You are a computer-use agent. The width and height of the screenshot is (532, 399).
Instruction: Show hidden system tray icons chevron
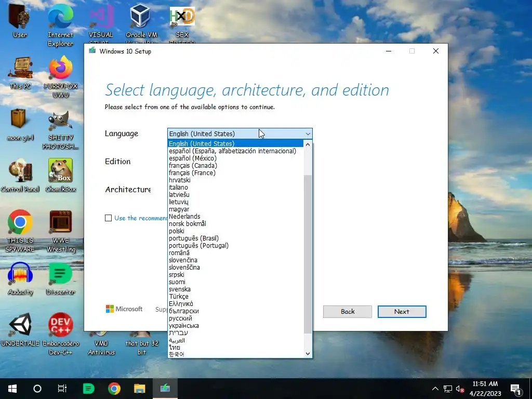coord(435,389)
